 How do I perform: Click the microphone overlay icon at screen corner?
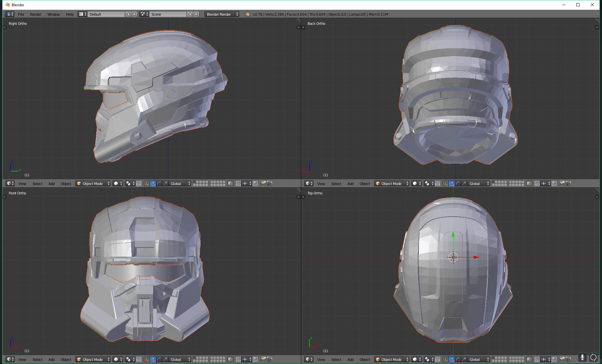point(582,357)
